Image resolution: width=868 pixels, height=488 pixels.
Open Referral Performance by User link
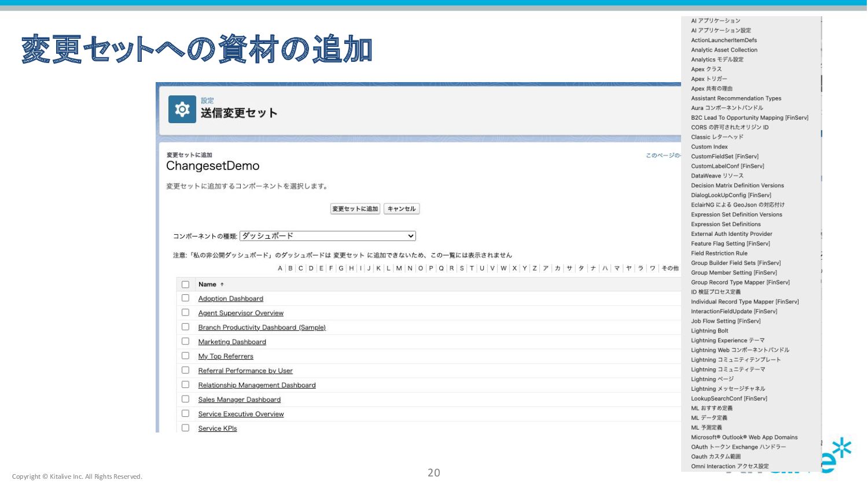point(245,371)
